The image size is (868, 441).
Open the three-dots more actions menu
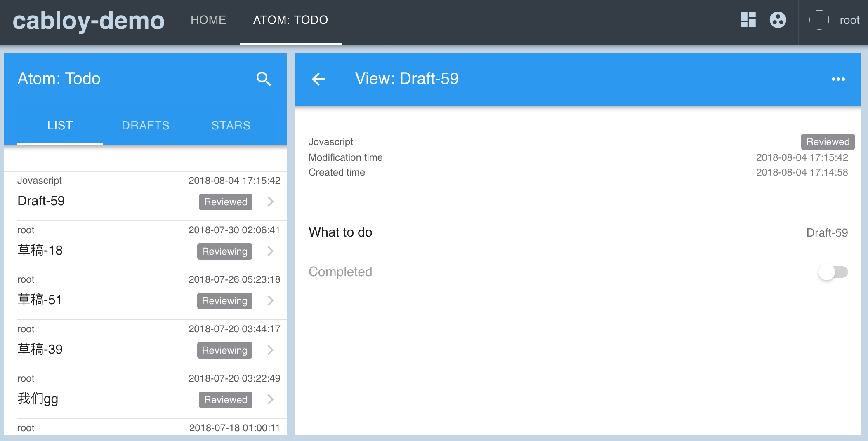click(838, 79)
